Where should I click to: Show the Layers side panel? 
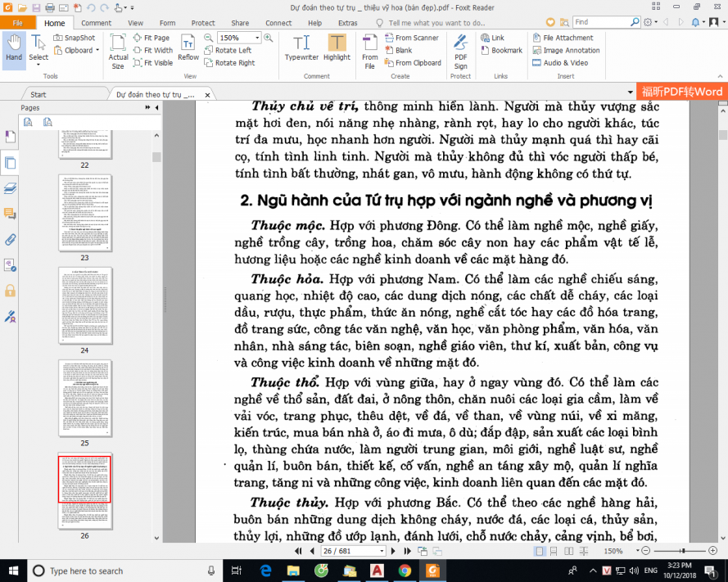[10, 187]
